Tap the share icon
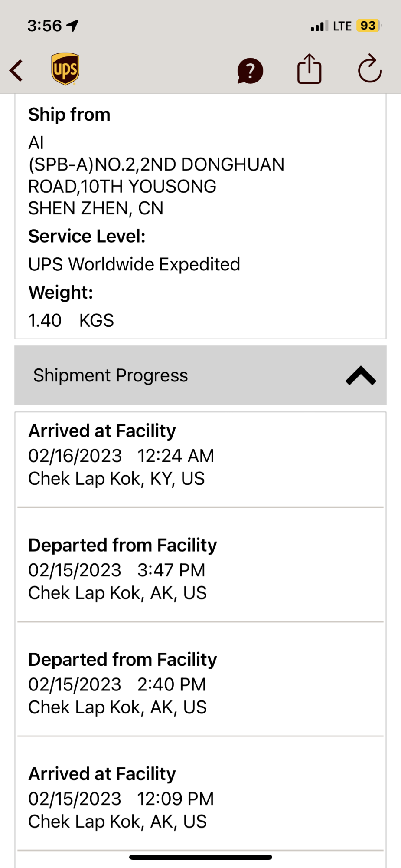 tap(309, 69)
